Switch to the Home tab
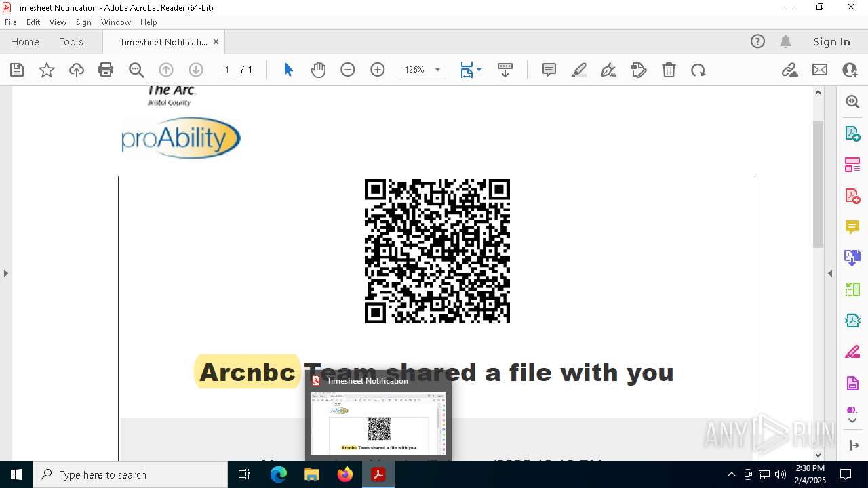The height and width of the screenshot is (488, 868). point(25,41)
